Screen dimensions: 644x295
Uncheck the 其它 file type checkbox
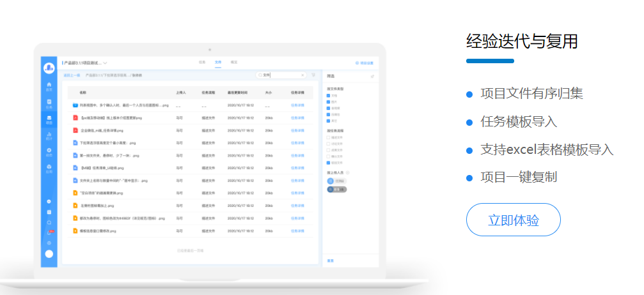[328, 121]
